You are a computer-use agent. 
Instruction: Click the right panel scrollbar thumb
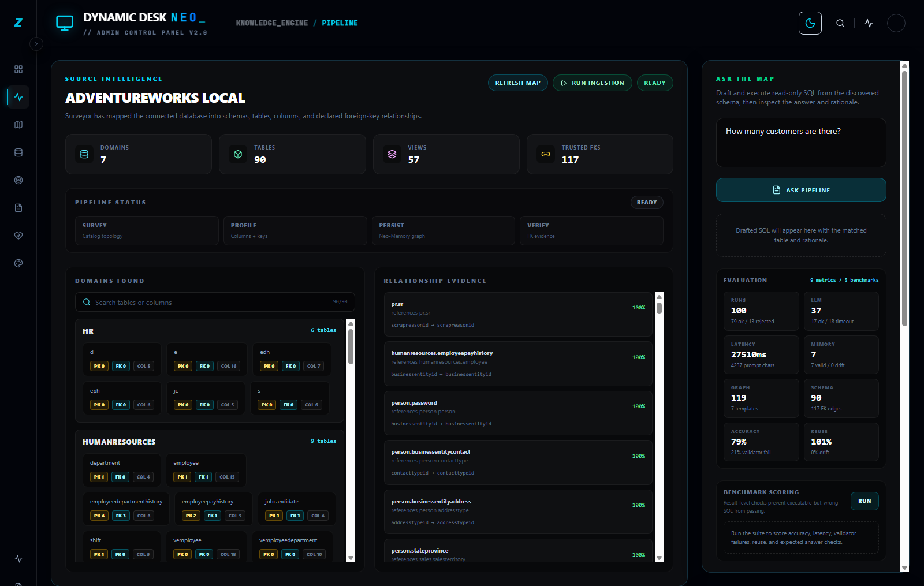pyautogui.click(x=904, y=197)
